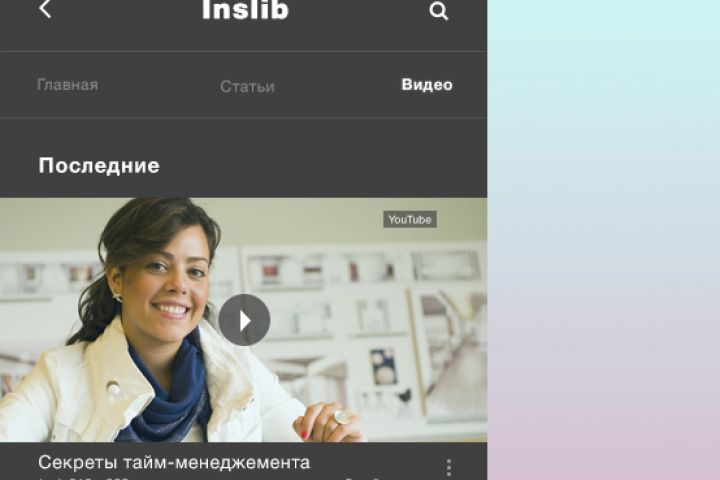The width and height of the screenshot is (720, 480).
Task: Click the pastel gradient area beside app
Action: tap(603, 240)
